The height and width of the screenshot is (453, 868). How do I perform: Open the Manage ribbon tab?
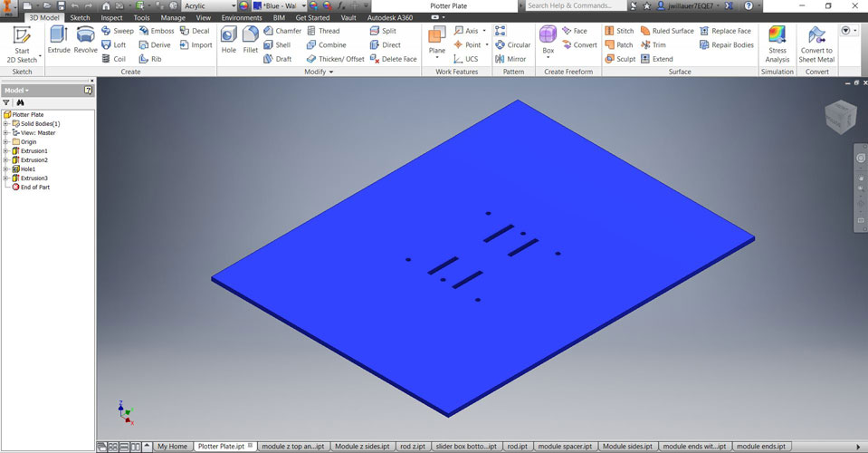tap(173, 18)
